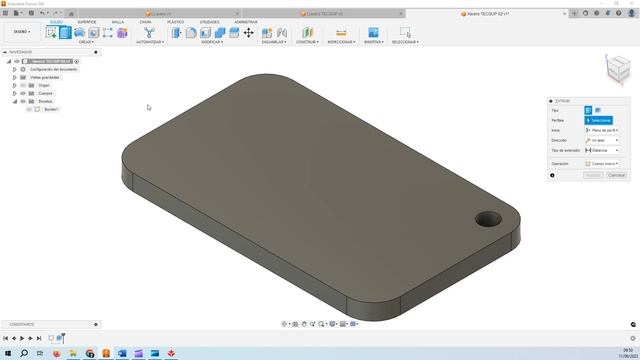The height and width of the screenshot is (360, 640).
Task: Open the MODIFICAR dropdown menu
Action: (x=212, y=42)
